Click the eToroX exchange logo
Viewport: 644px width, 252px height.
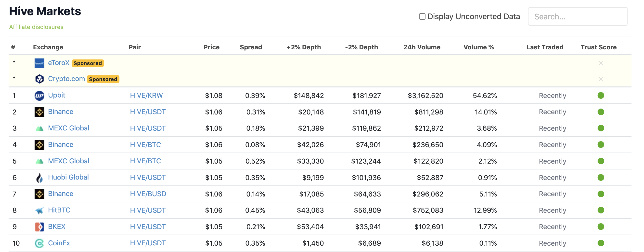[x=39, y=63]
